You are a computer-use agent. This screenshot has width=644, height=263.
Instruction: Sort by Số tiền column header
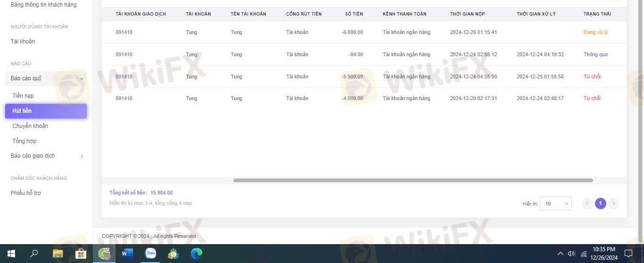(x=354, y=14)
